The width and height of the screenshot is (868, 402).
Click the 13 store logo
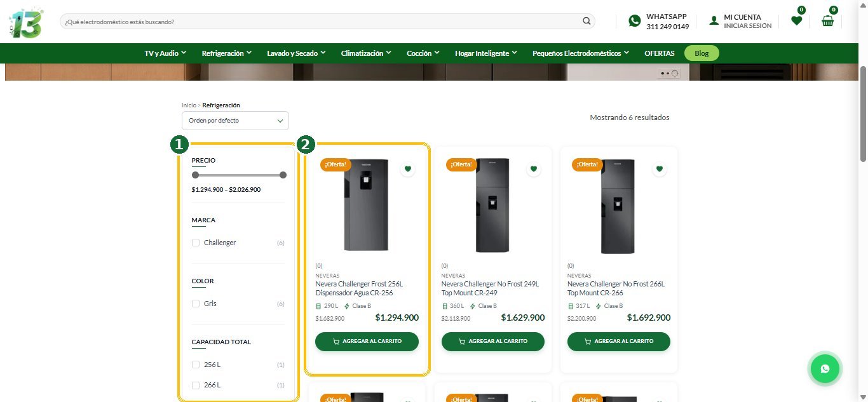[26, 23]
